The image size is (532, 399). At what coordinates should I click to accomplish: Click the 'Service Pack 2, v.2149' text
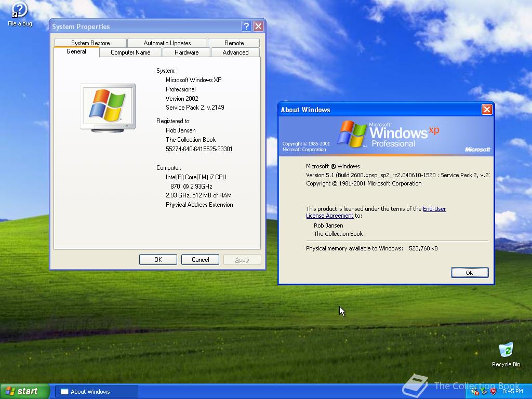tap(195, 108)
